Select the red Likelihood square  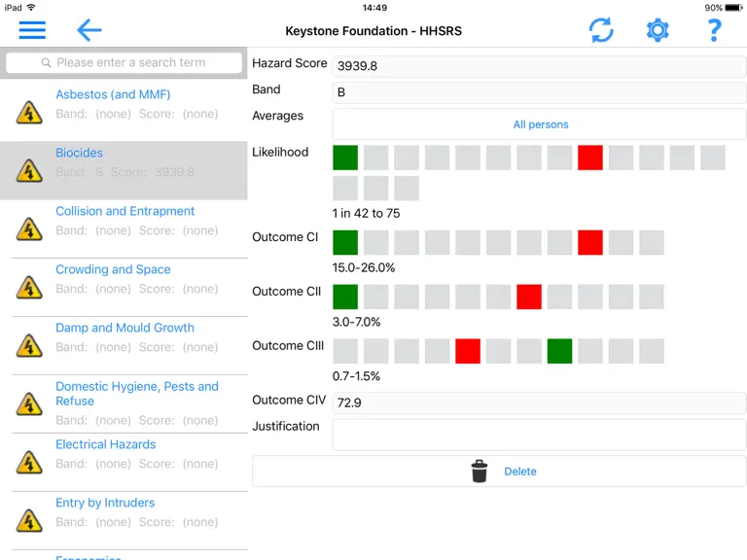(590, 157)
